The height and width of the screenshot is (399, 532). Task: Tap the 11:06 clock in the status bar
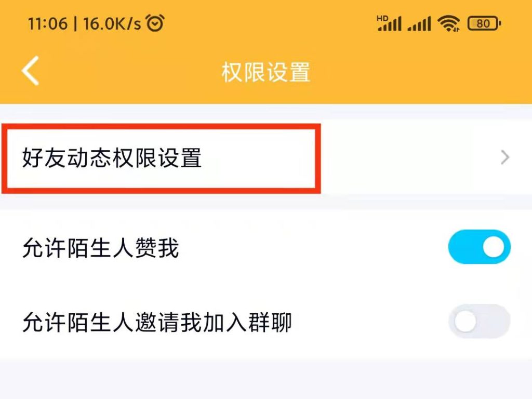pyautogui.click(x=48, y=24)
